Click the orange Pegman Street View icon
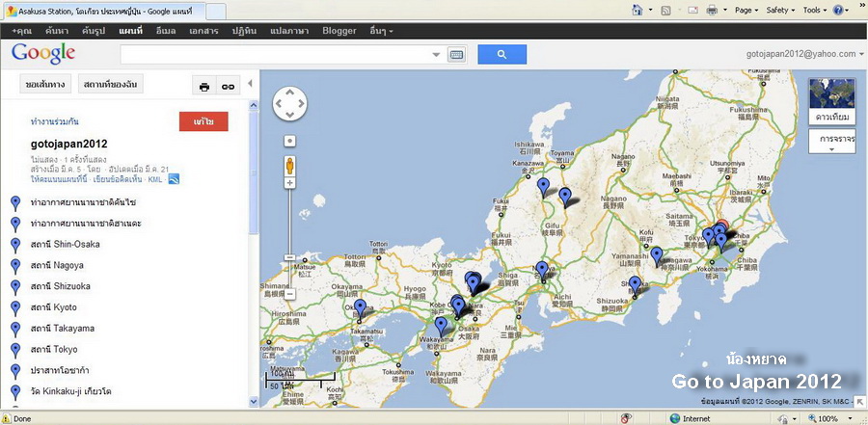This screenshot has height=425, width=868. 289,166
